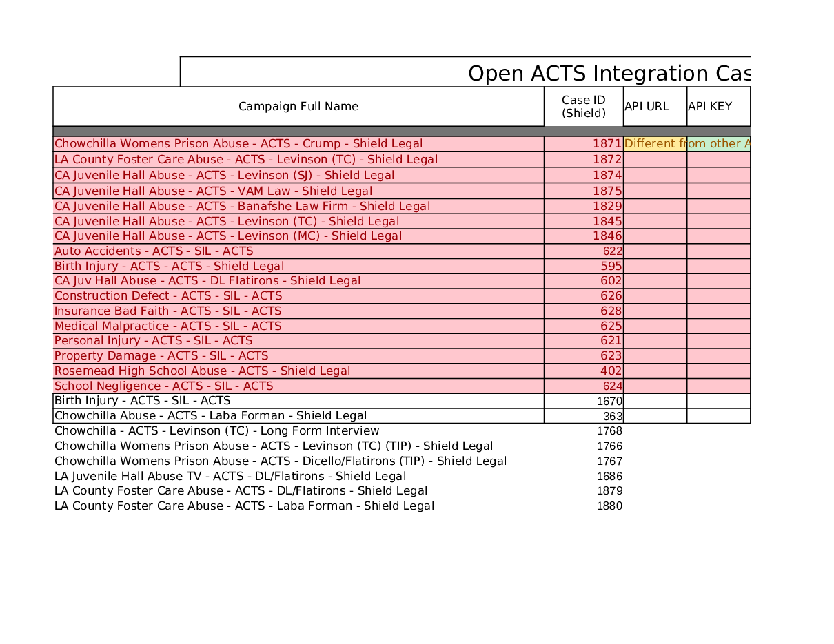The width and height of the screenshot is (834, 644).
Task: Click the Chowchilla Abuse Laba Forman cell
Action: click(x=210, y=416)
